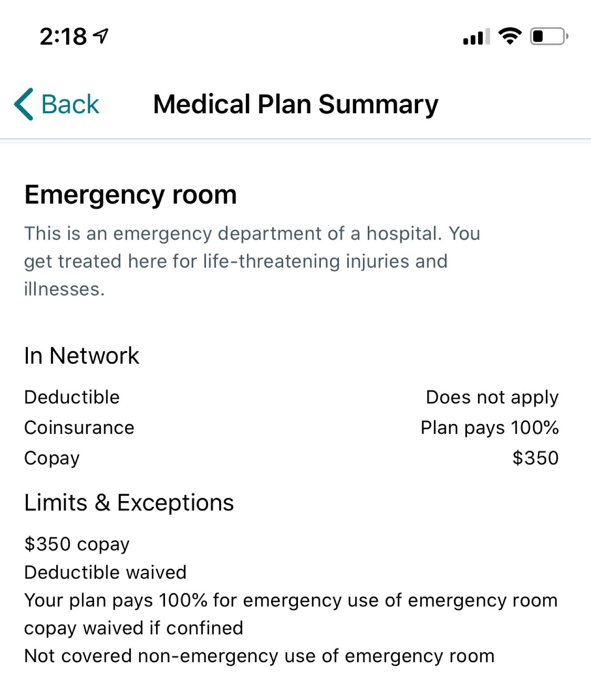Select the Coinsurance row label

tap(79, 428)
